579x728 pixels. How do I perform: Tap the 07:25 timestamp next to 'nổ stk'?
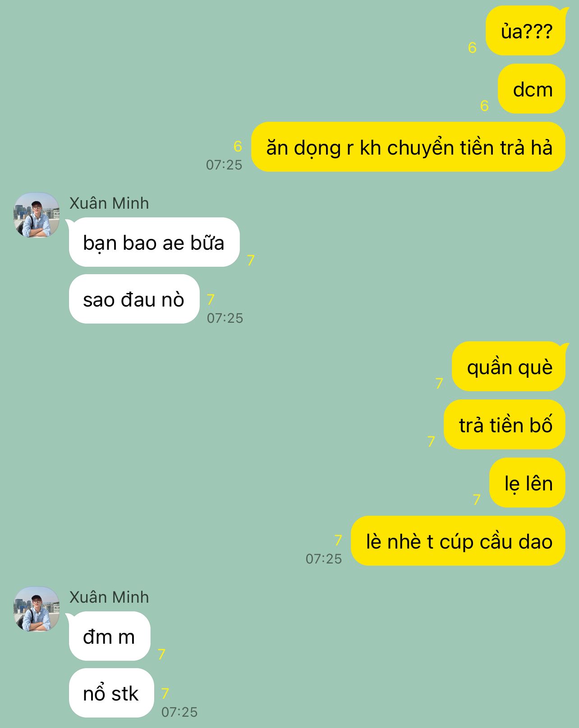tap(179, 712)
